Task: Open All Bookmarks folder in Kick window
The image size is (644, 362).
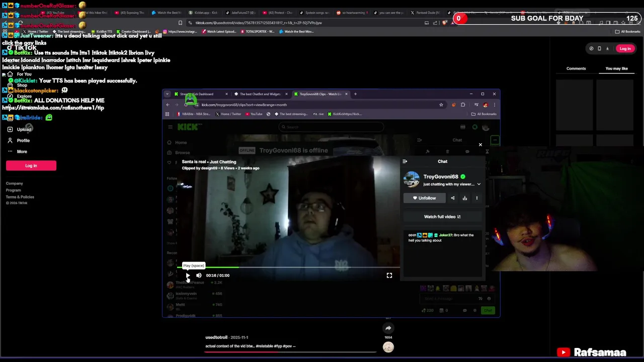Action: pyautogui.click(x=484, y=114)
